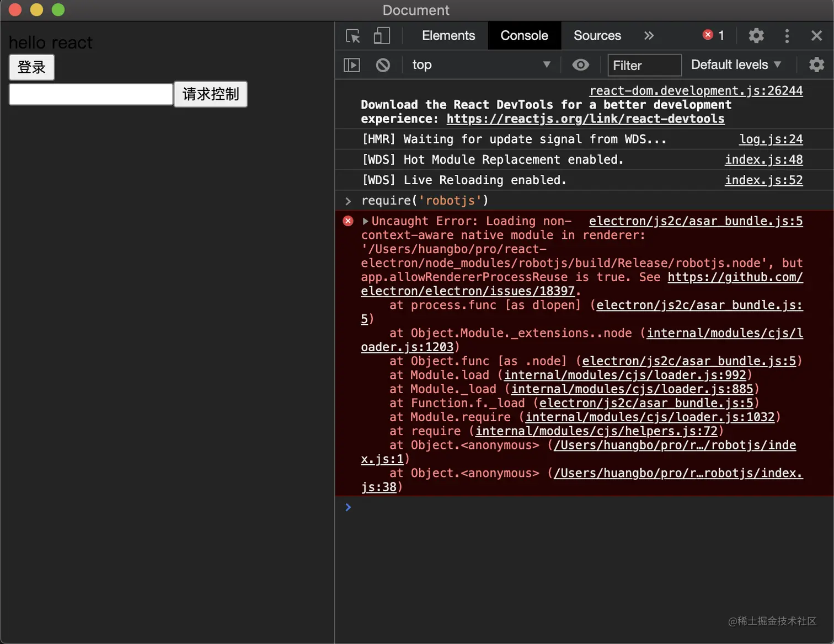The width and height of the screenshot is (834, 644).
Task: Open internal/modules/cjs/loader.js:992 link
Action: (x=625, y=375)
